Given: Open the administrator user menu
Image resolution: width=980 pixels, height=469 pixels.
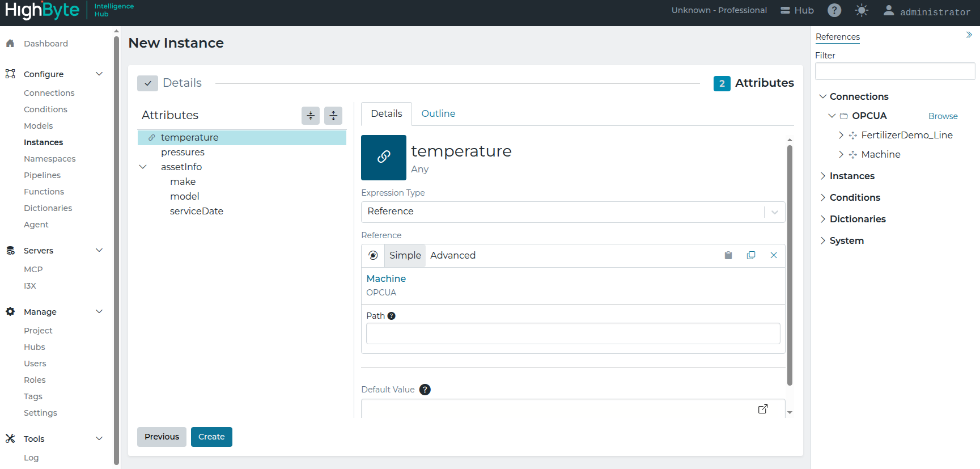Looking at the screenshot, I should point(927,11).
